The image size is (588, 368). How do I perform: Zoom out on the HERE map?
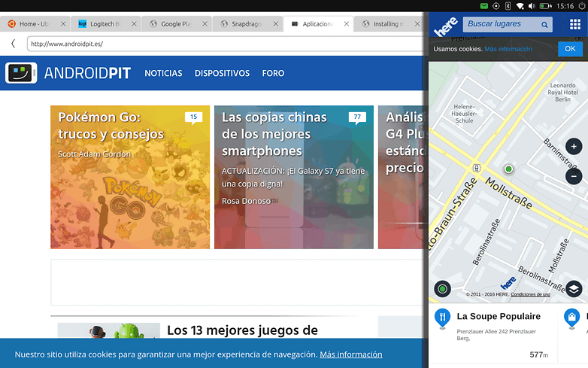(574, 176)
